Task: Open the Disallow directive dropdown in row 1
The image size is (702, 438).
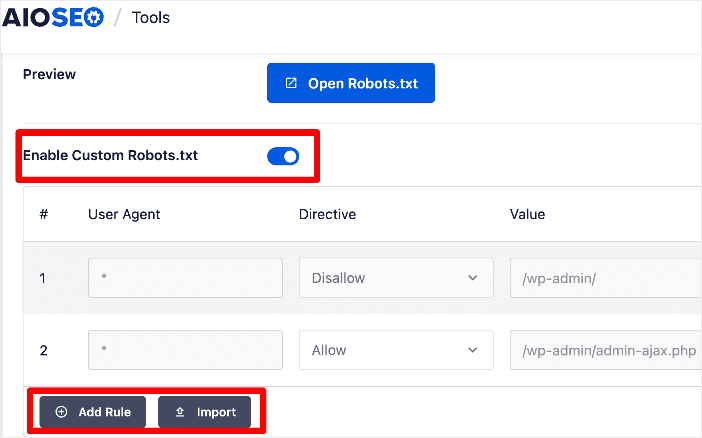Action: click(396, 278)
